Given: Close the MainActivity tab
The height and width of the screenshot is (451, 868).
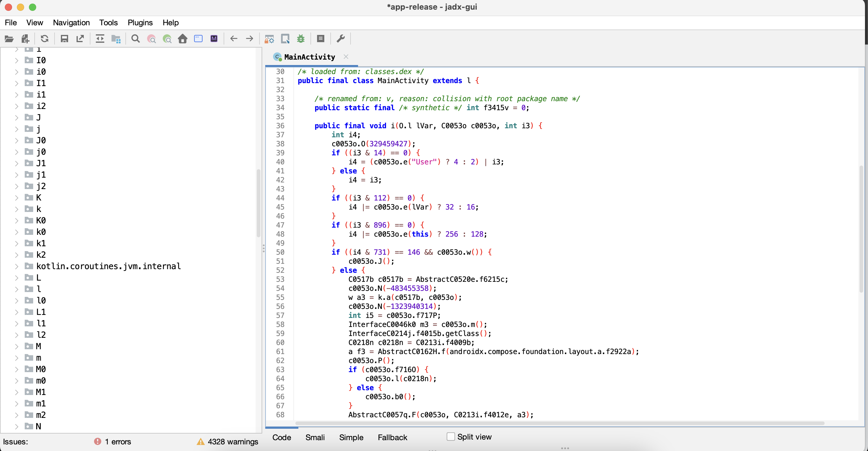Looking at the screenshot, I should pos(346,57).
